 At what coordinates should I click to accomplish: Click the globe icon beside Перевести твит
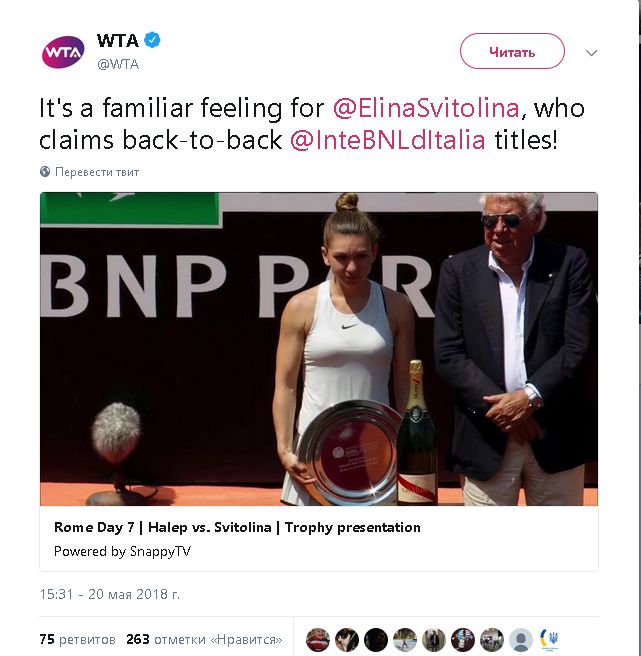(x=45, y=172)
